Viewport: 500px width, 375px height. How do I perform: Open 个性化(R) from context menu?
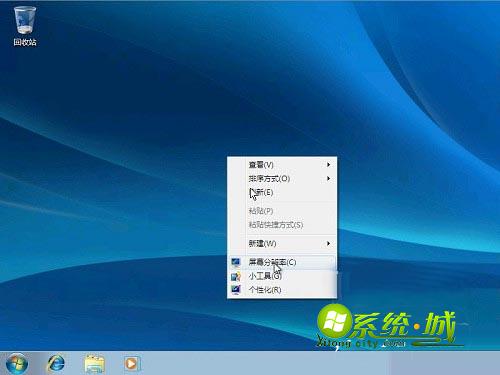282,290
